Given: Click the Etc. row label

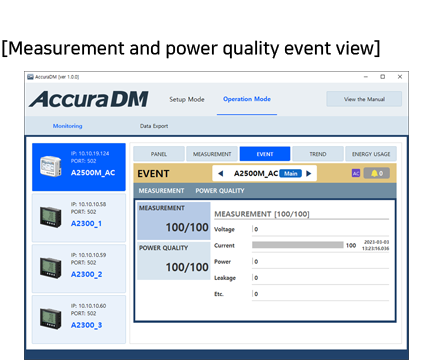Looking at the screenshot, I should (219, 294).
